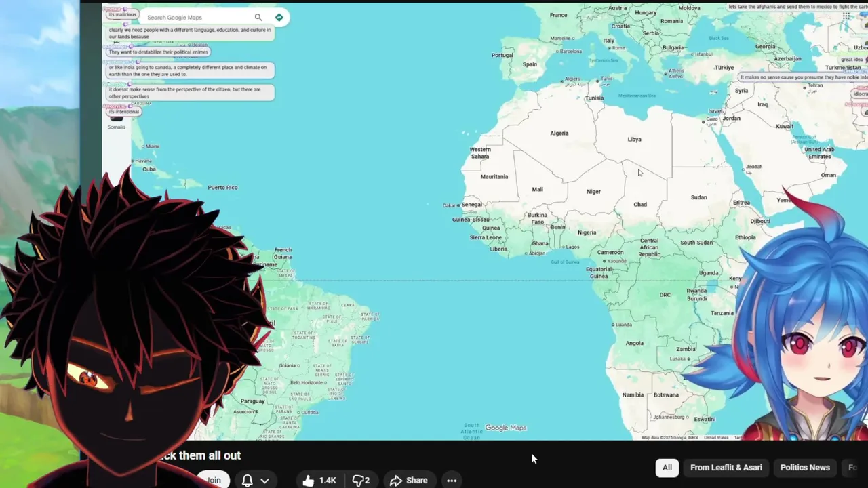Screen dimensions: 868x488
Task: Join the channel membership
Action: pos(214,480)
